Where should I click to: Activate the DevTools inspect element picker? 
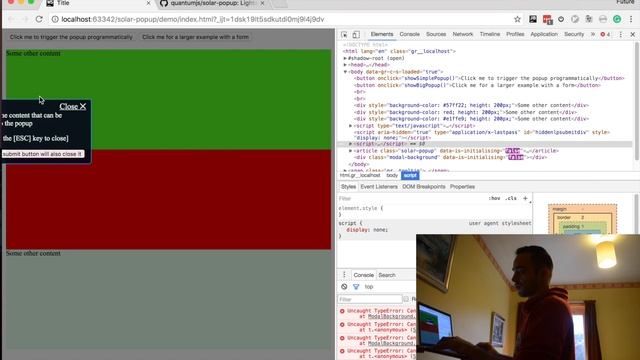pyautogui.click(x=344, y=35)
